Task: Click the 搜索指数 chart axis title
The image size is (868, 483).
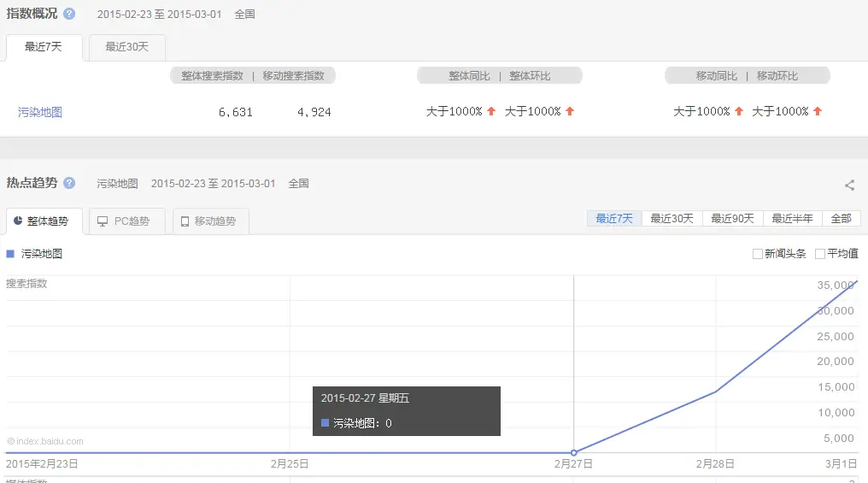Action: 26,284
